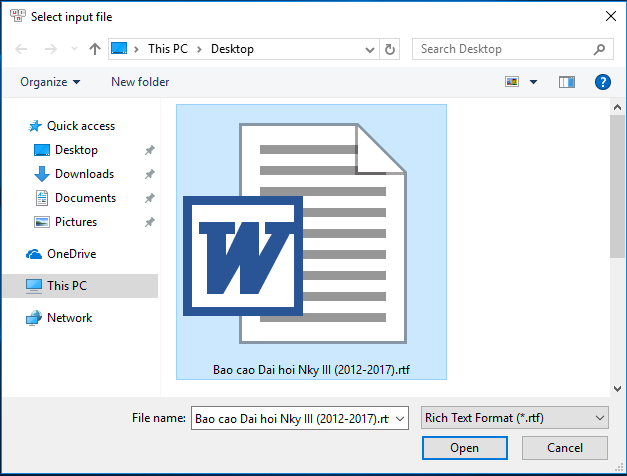Open the Organize menu
Viewport: 627px width, 476px height.
[x=50, y=82]
